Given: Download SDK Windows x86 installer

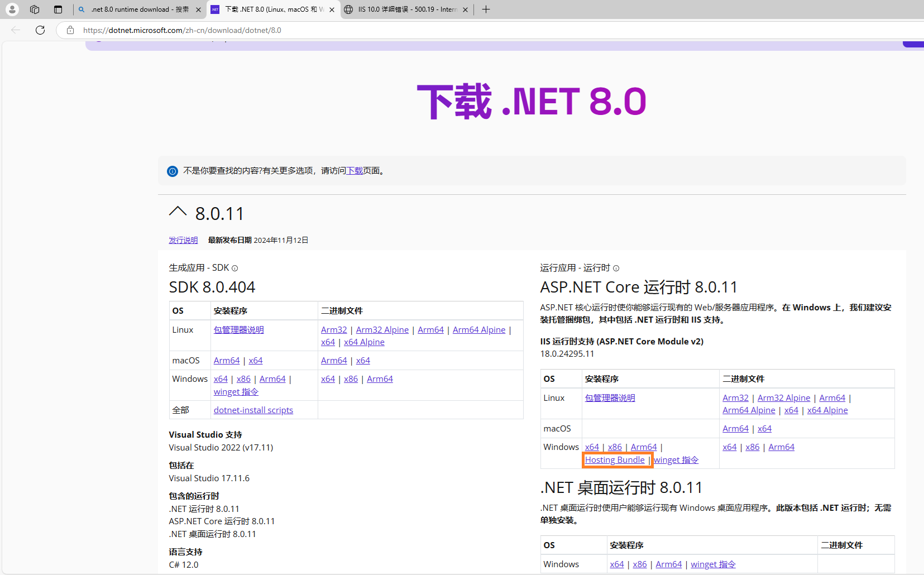Looking at the screenshot, I should pos(243,379).
